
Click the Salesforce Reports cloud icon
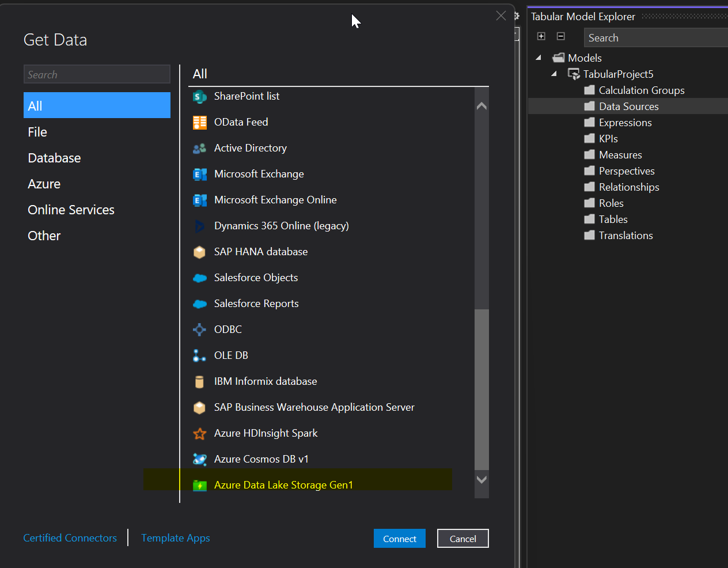tap(199, 304)
